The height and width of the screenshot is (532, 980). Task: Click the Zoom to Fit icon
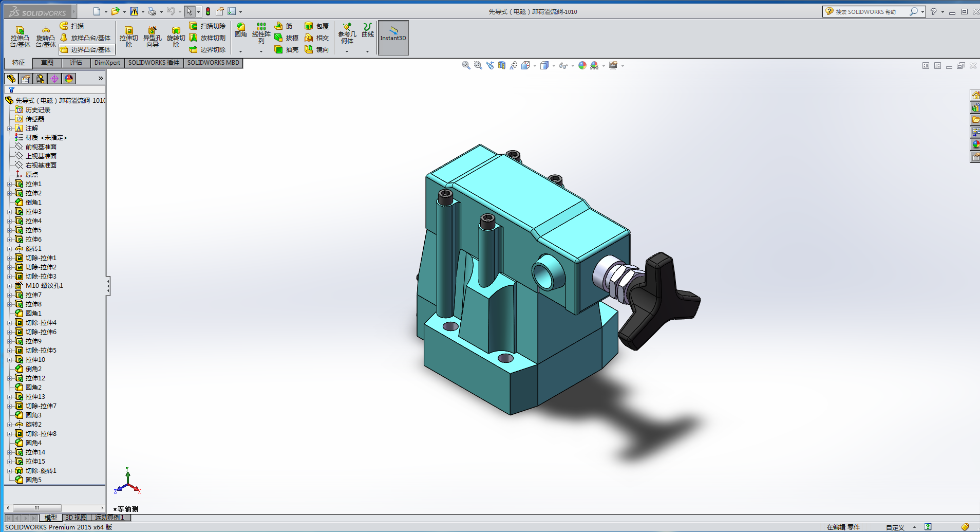[x=466, y=65]
